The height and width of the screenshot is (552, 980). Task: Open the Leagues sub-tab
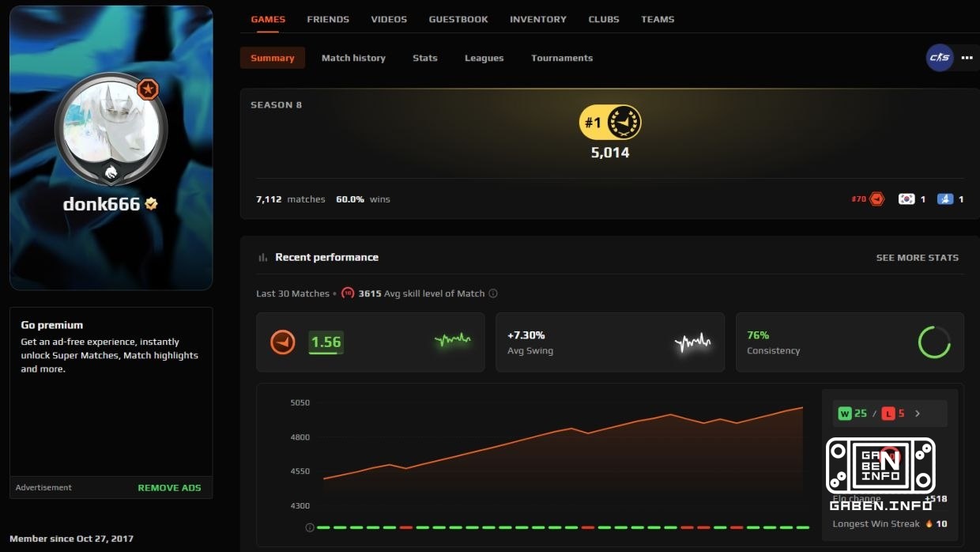click(x=484, y=58)
